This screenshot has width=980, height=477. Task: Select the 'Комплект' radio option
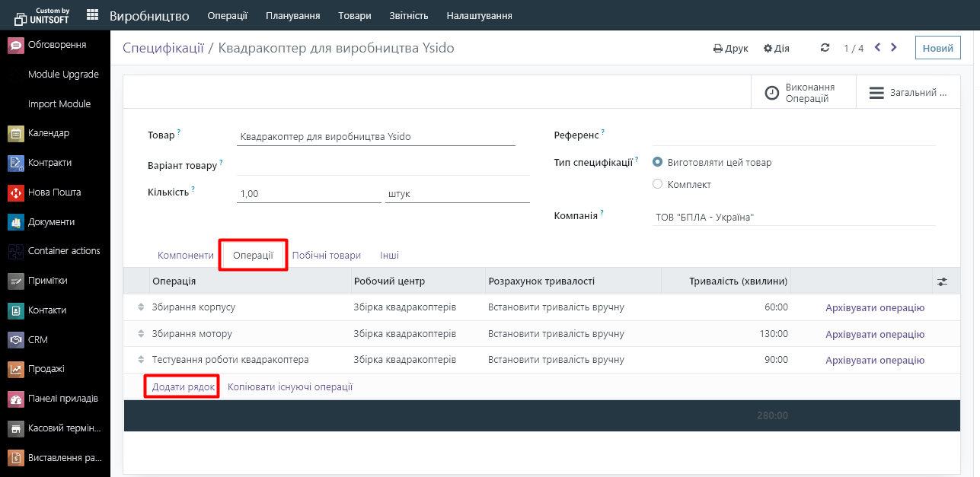pyautogui.click(x=658, y=184)
